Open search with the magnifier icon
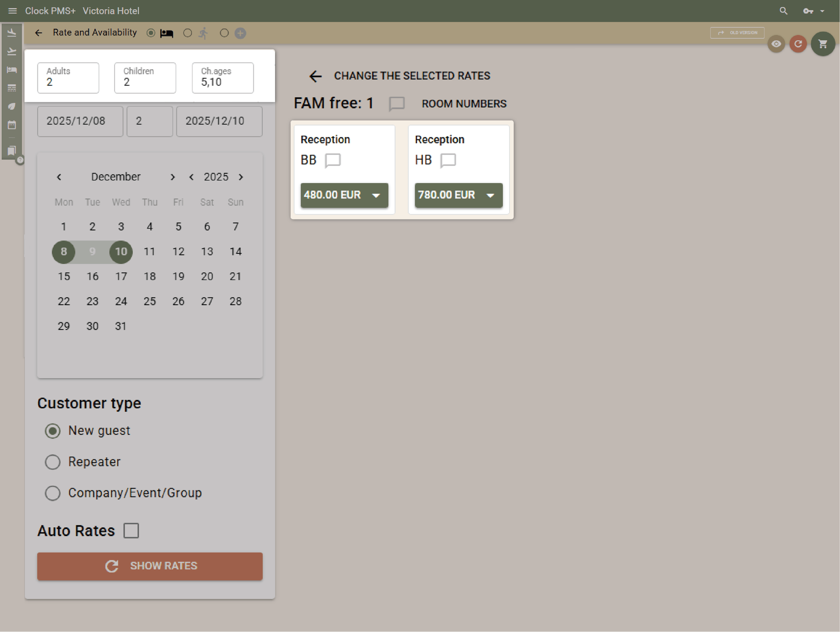 pos(783,11)
